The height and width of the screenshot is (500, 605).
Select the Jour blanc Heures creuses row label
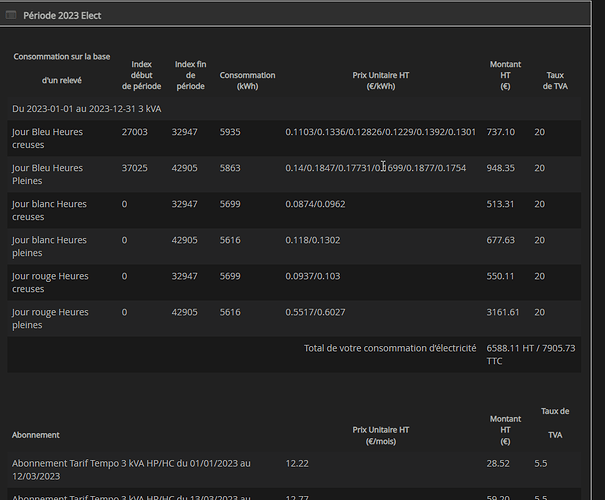coord(49,210)
